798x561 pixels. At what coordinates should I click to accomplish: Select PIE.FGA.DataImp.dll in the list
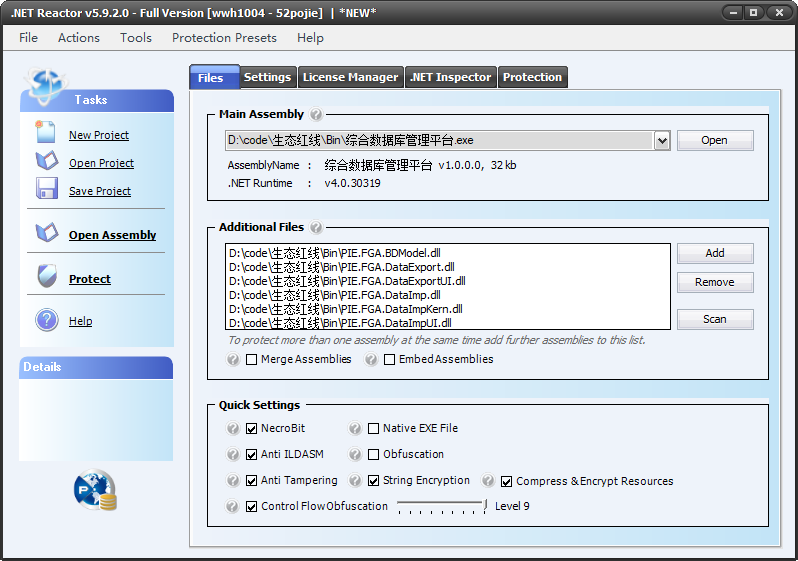335,295
